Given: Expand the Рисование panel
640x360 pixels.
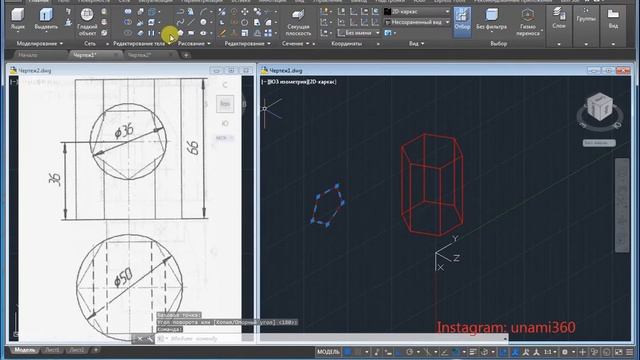Looking at the screenshot, I should [x=194, y=43].
